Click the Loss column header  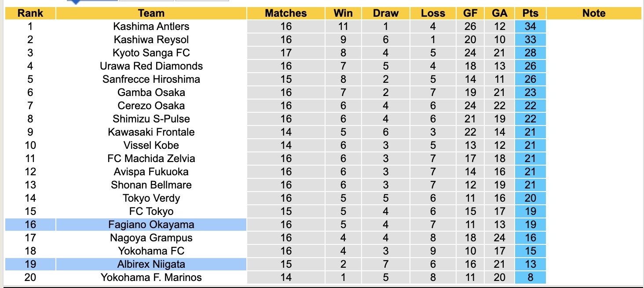[x=433, y=13]
